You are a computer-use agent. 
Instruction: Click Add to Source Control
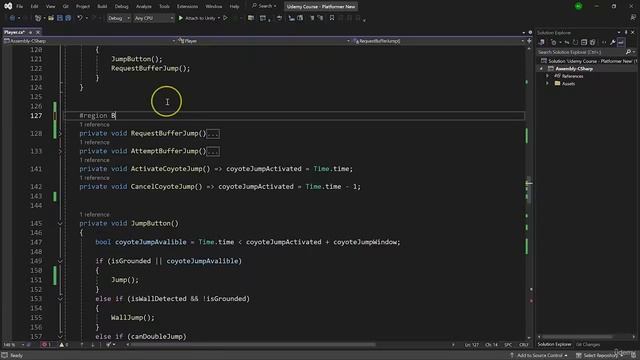pyautogui.click(x=539, y=356)
